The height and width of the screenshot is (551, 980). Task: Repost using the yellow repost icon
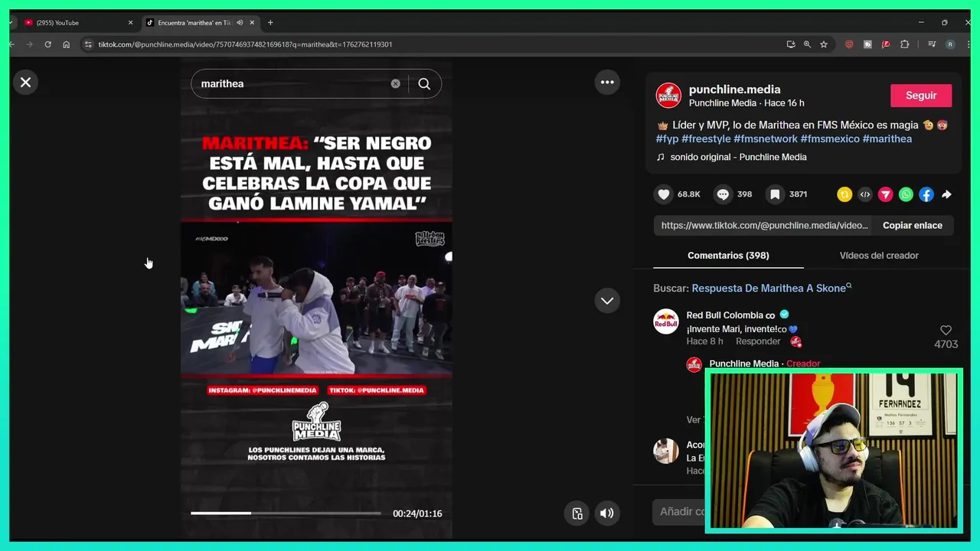point(844,194)
